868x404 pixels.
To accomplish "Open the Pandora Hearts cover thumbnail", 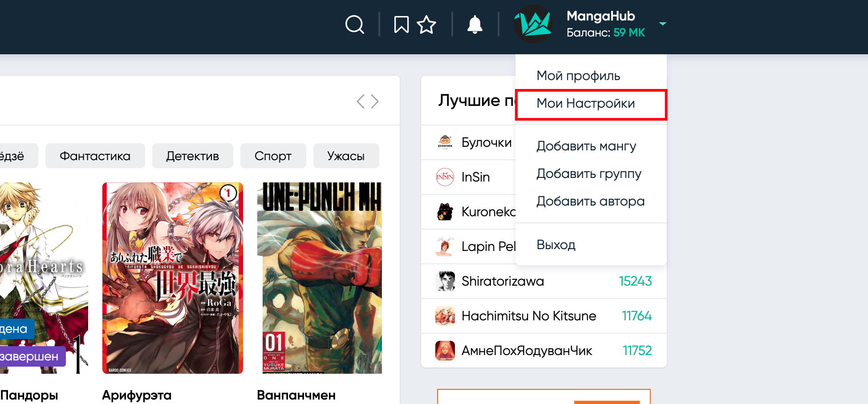I will (44, 278).
